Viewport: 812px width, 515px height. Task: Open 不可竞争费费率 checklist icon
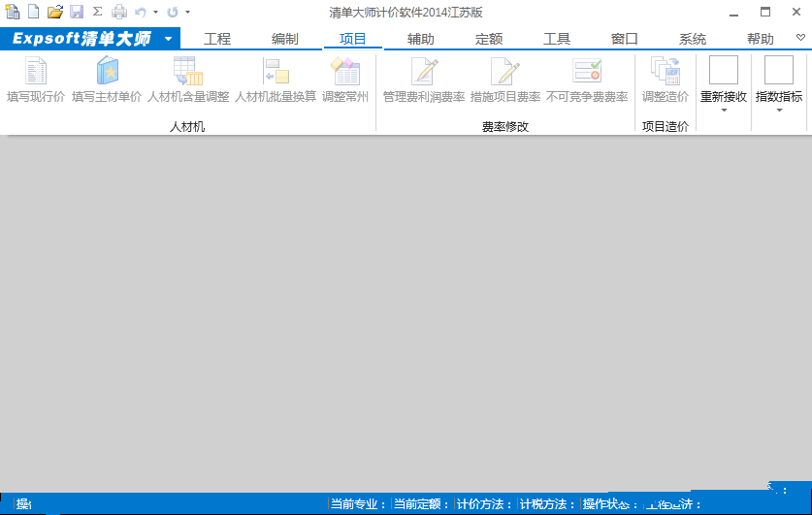click(x=587, y=71)
